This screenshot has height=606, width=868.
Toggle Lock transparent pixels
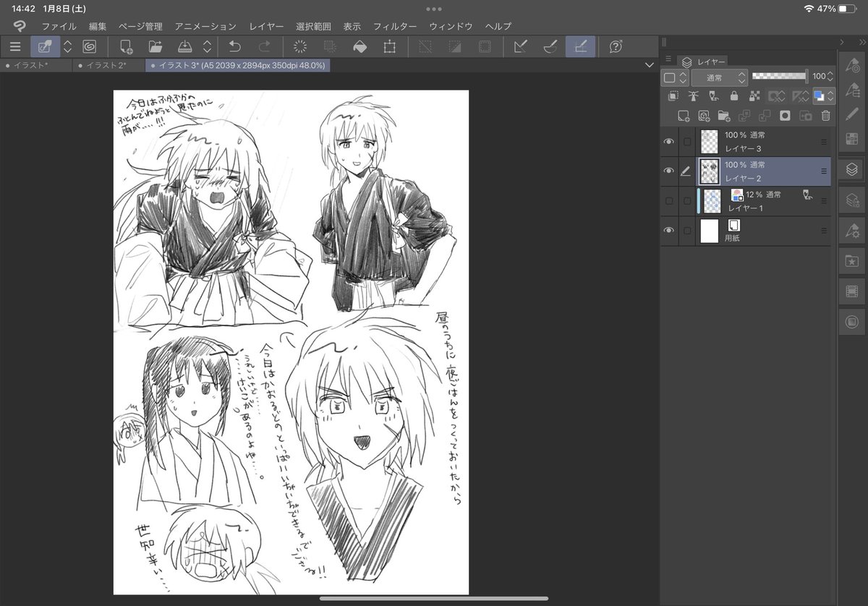tap(754, 95)
